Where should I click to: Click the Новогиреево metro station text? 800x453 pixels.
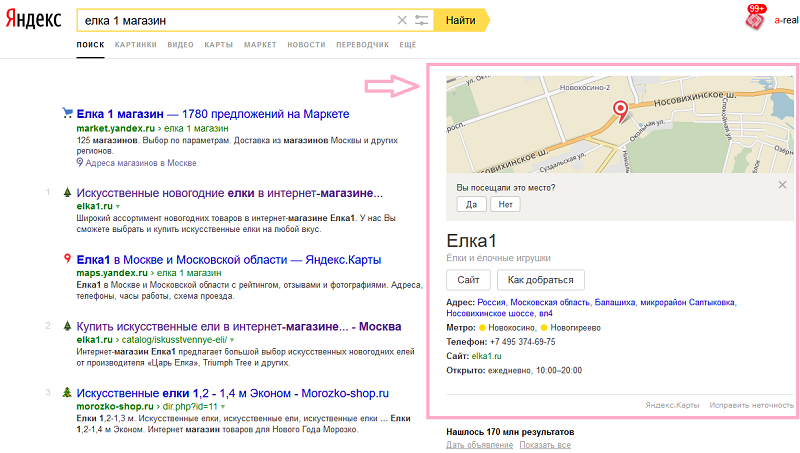tap(576, 328)
